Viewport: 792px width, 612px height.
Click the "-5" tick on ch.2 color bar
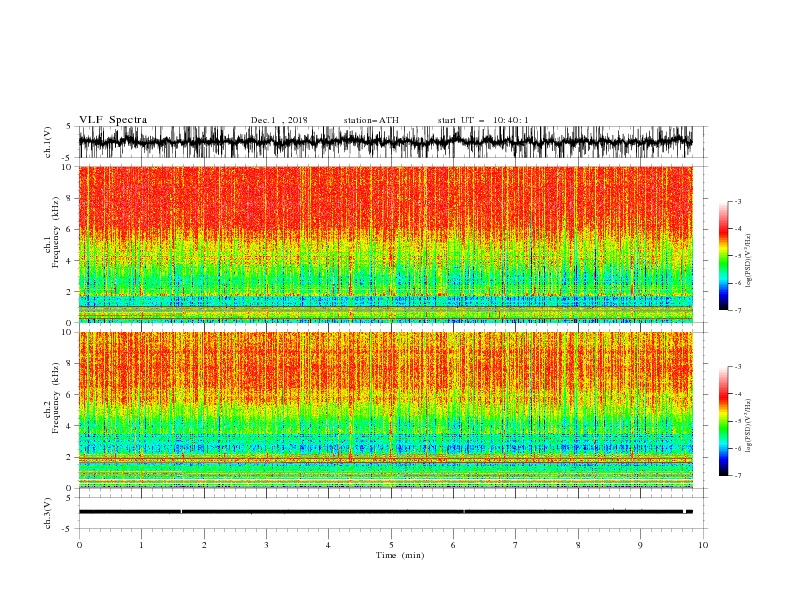(738, 421)
